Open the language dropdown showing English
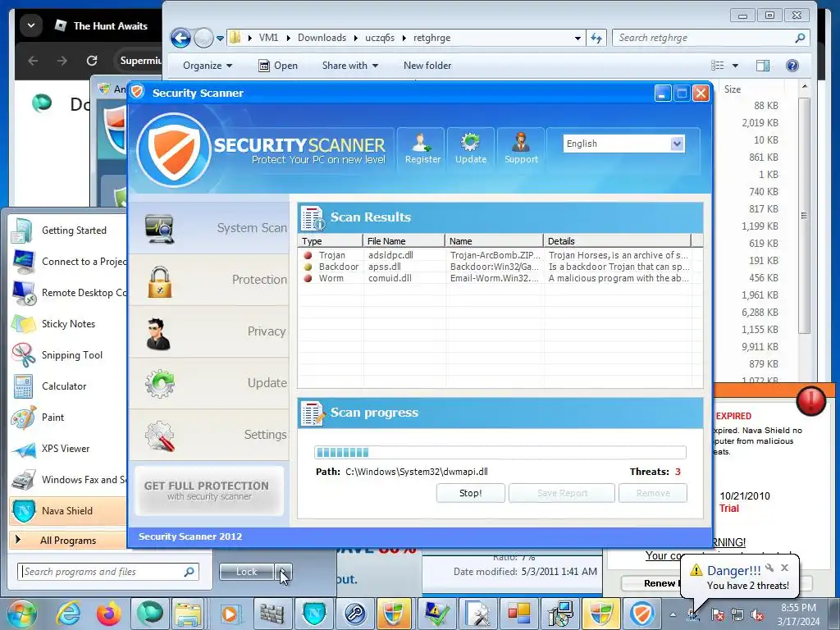 [x=623, y=144]
